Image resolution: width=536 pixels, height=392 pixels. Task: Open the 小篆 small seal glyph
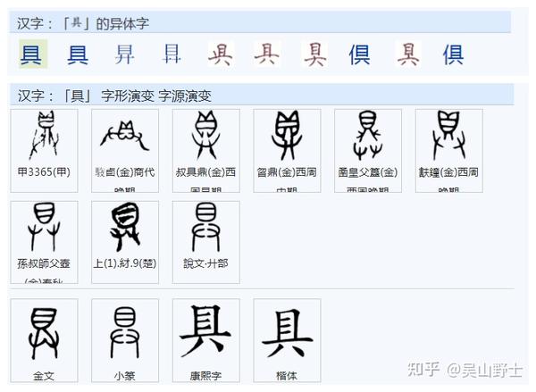click(125, 340)
